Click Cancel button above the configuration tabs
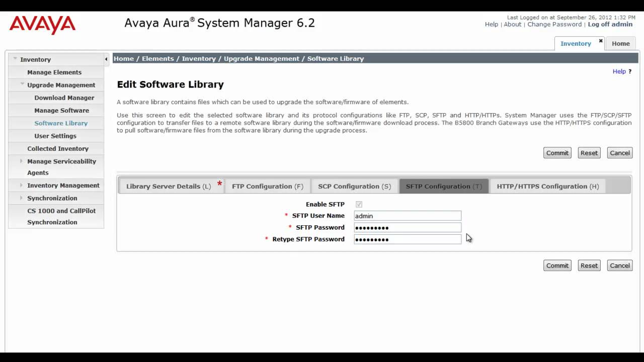Image resolution: width=644 pixels, height=362 pixels. click(x=620, y=153)
